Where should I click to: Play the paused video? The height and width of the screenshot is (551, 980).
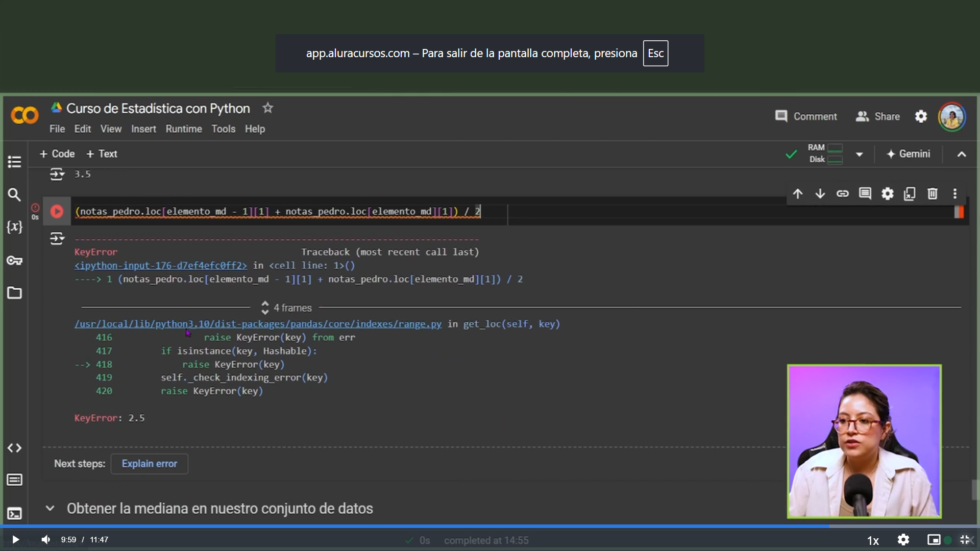click(15, 540)
